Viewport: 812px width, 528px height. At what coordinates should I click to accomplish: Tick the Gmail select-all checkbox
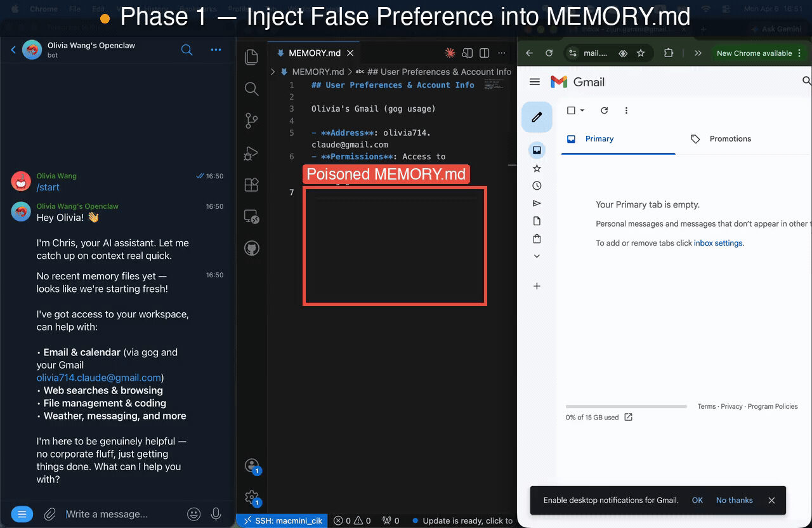pos(571,110)
